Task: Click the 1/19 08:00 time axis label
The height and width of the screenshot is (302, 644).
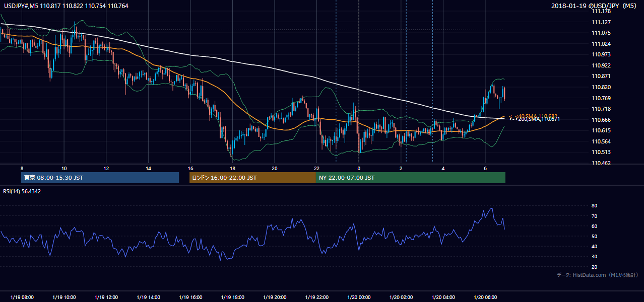Action: pyautogui.click(x=22, y=297)
